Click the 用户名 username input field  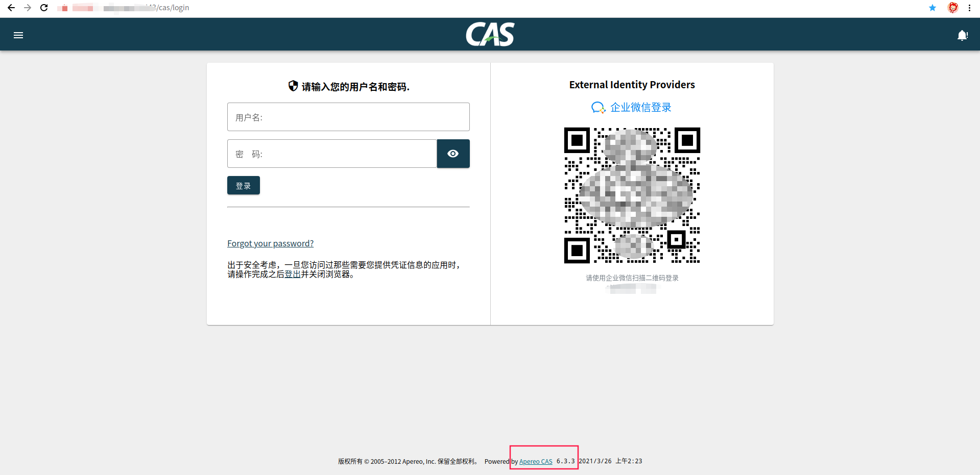pos(348,117)
